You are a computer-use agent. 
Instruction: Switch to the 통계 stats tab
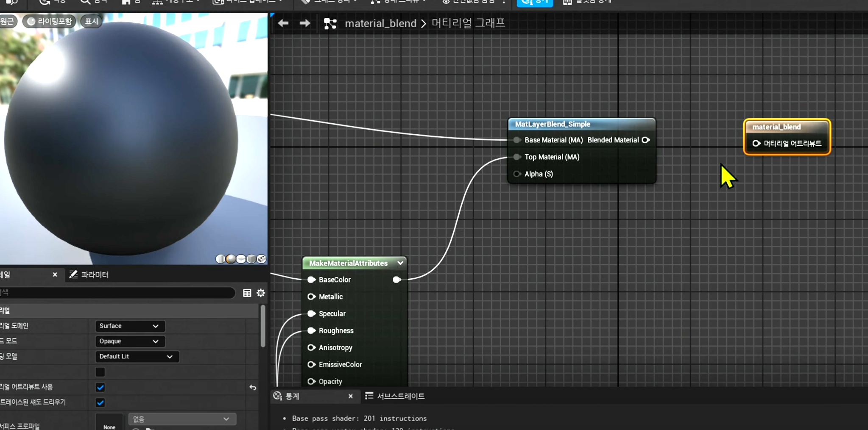tap(293, 396)
